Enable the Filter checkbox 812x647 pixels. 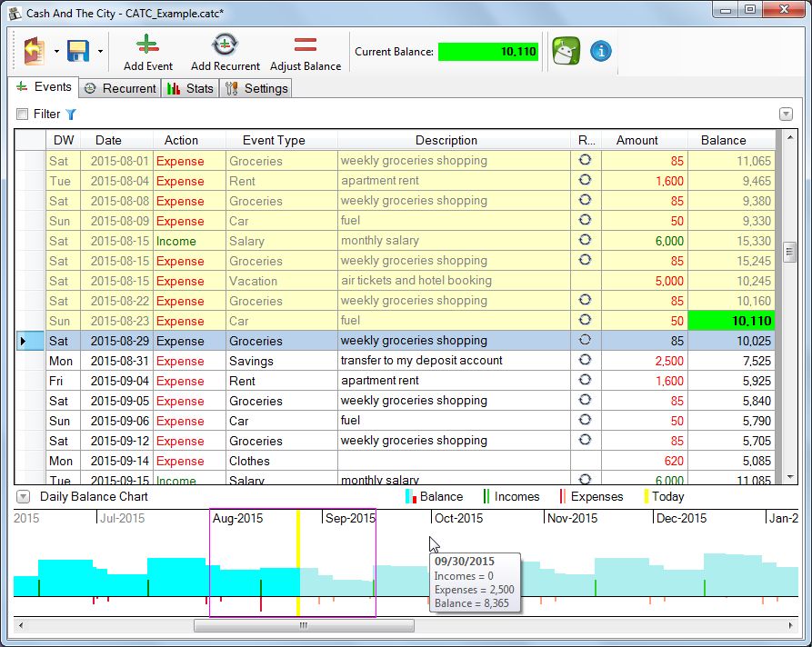point(22,114)
